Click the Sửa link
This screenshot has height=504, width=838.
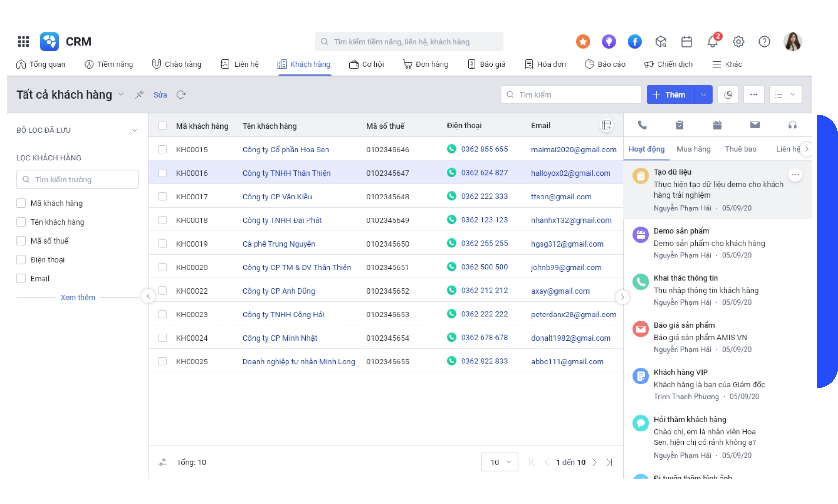[x=160, y=95]
